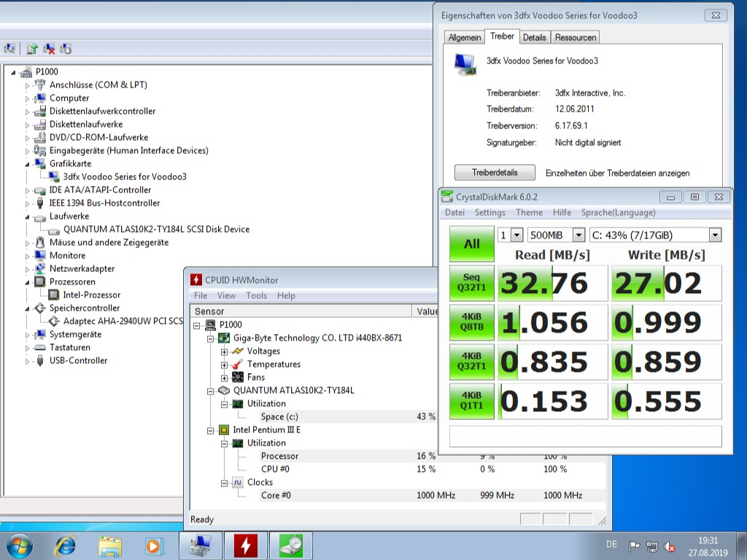Click the Systemgeräte category icon

coord(40,334)
